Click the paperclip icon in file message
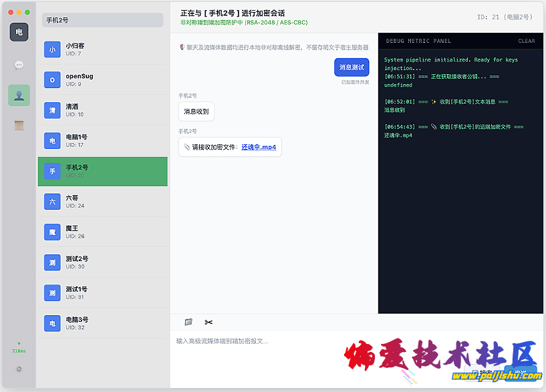546x392 pixels. 187,147
